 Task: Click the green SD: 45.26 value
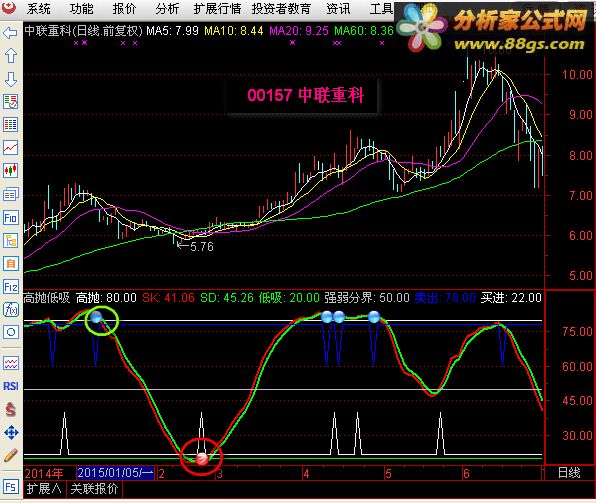pyautogui.click(x=227, y=297)
